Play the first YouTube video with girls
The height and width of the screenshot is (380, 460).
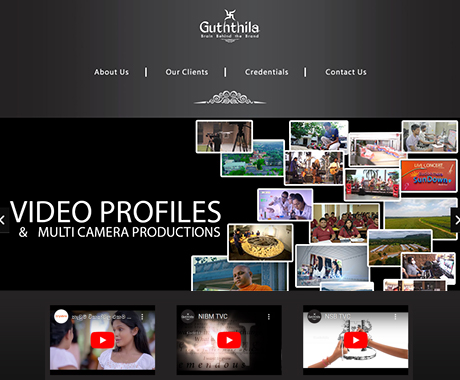103,340
